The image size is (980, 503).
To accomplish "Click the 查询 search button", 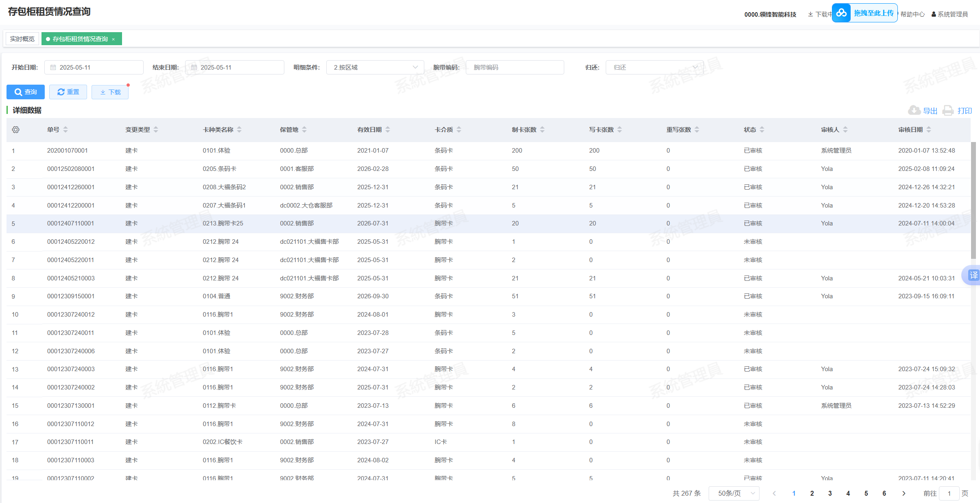I will coord(26,92).
